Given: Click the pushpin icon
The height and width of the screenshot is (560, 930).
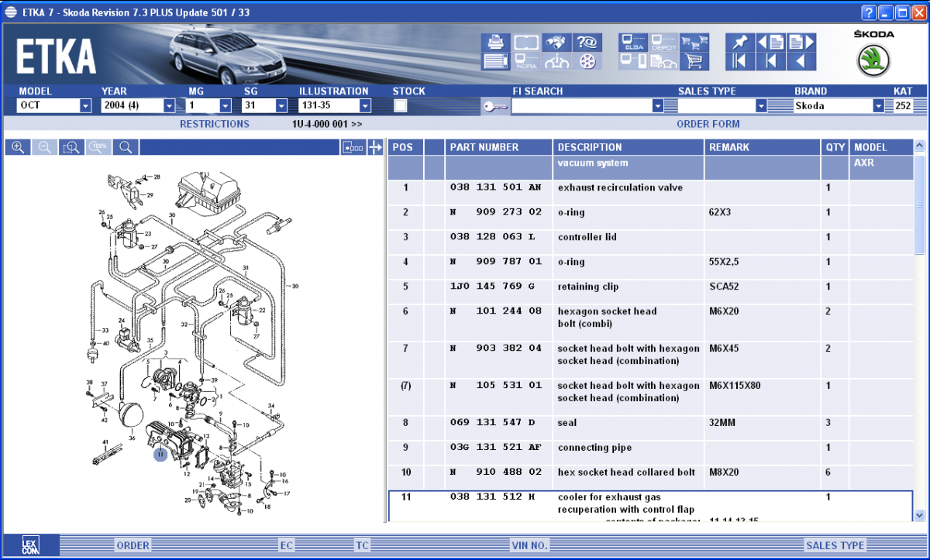Looking at the screenshot, I should click(x=740, y=43).
